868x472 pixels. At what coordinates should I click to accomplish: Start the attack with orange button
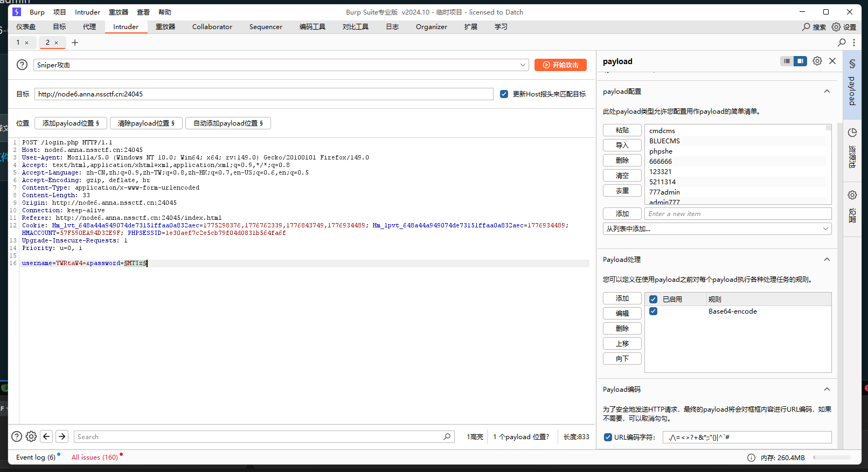coord(560,65)
